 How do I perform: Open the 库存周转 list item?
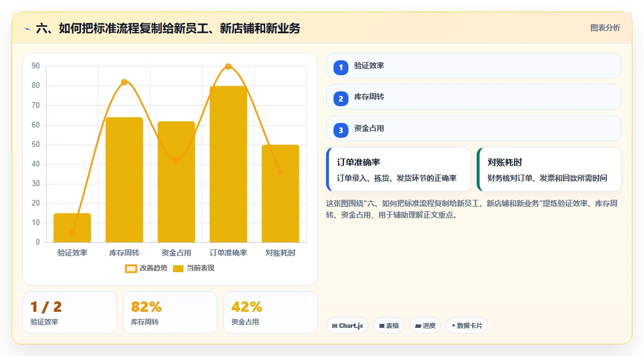click(x=474, y=97)
